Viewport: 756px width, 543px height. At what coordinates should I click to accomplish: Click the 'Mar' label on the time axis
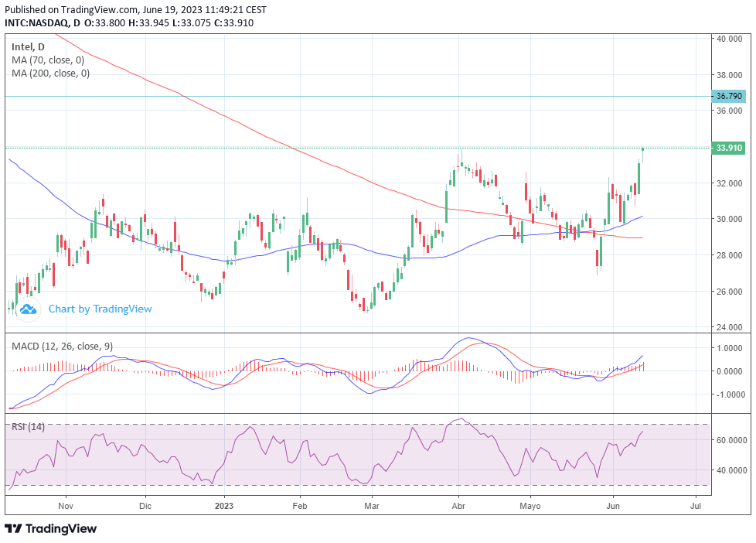coord(372,506)
